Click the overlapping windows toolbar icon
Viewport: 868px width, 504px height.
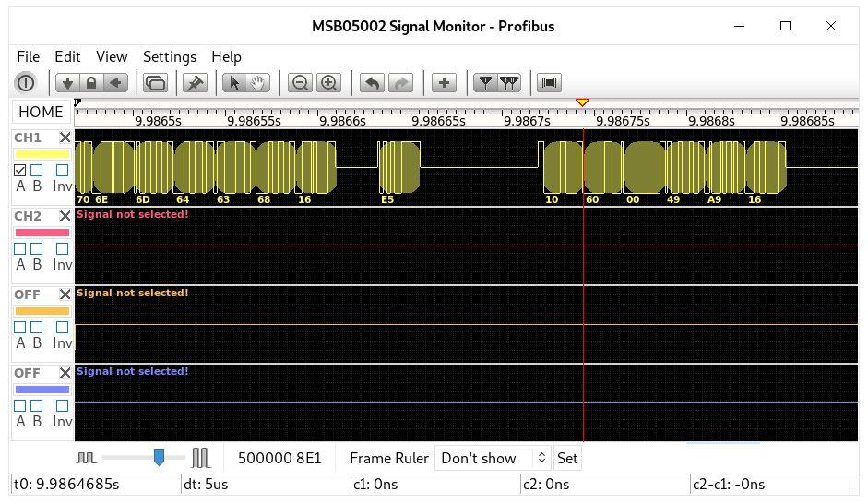click(156, 83)
